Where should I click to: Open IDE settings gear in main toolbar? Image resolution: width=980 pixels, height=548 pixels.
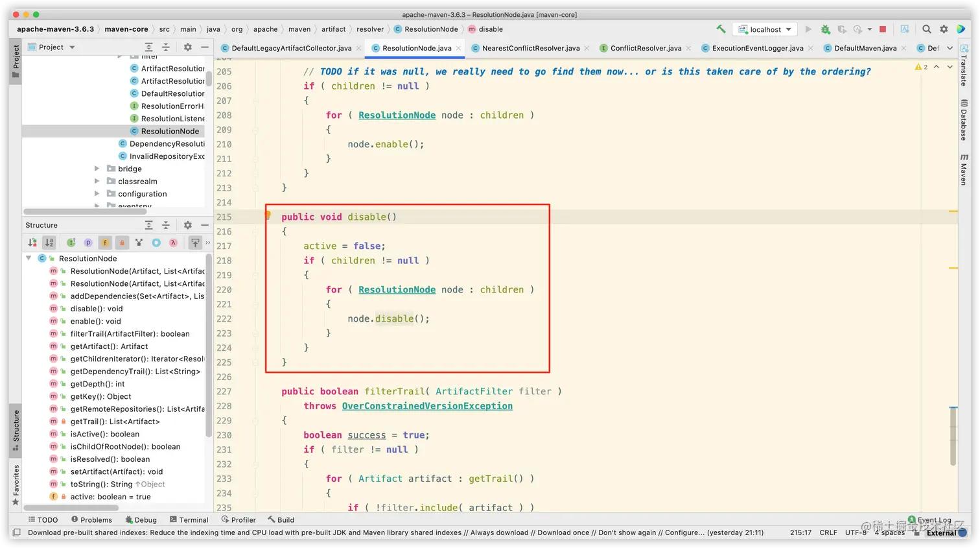coord(944,29)
